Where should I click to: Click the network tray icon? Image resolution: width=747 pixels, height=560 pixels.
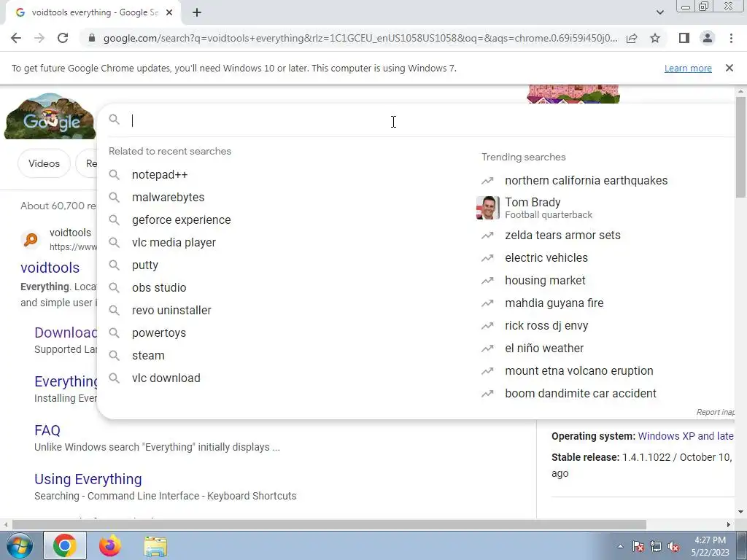point(656,546)
